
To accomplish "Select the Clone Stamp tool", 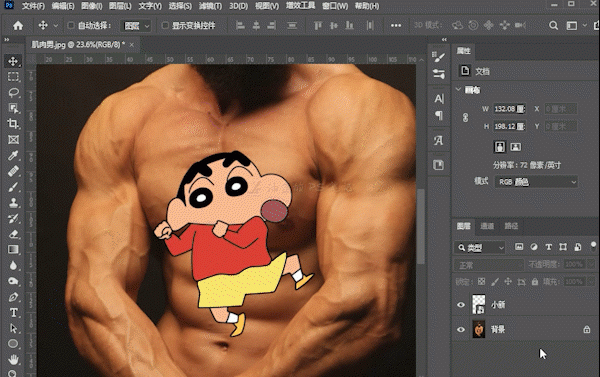I will [x=13, y=202].
